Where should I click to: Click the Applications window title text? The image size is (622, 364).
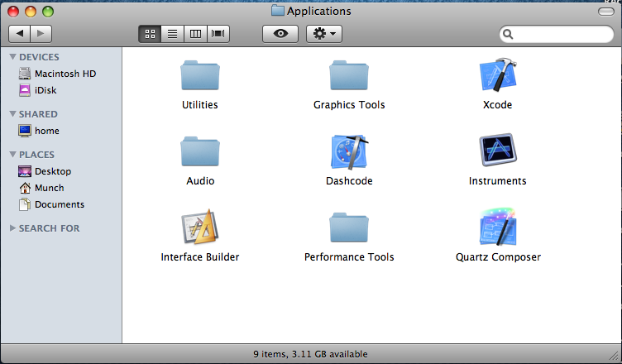(x=319, y=11)
